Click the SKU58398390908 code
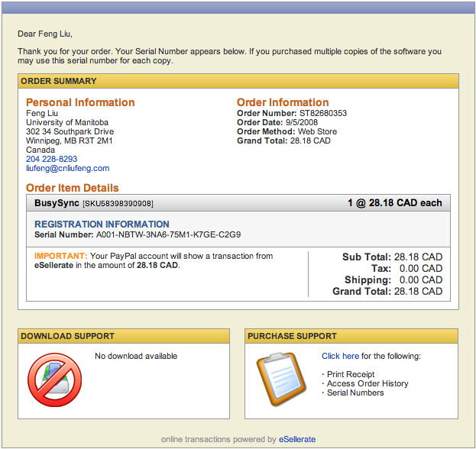 pyautogui.click(x=118, y=203)
